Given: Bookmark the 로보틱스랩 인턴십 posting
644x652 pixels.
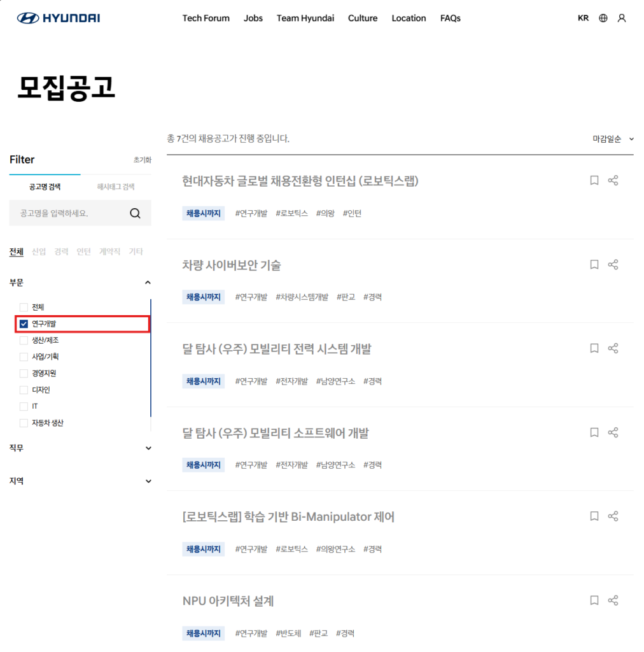Looking at the screenshot, I should pyautogui.click(x=594, y=180).
